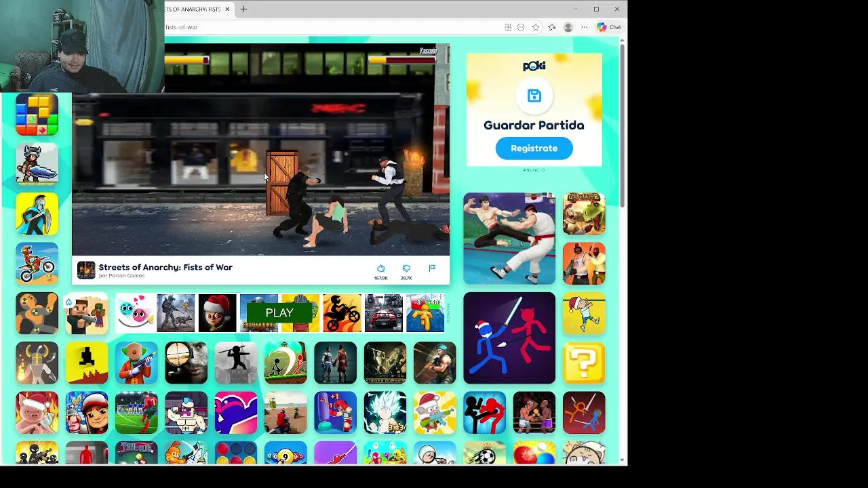
Task: Like the game with thumbs up
Action: [x=380, y=268]
